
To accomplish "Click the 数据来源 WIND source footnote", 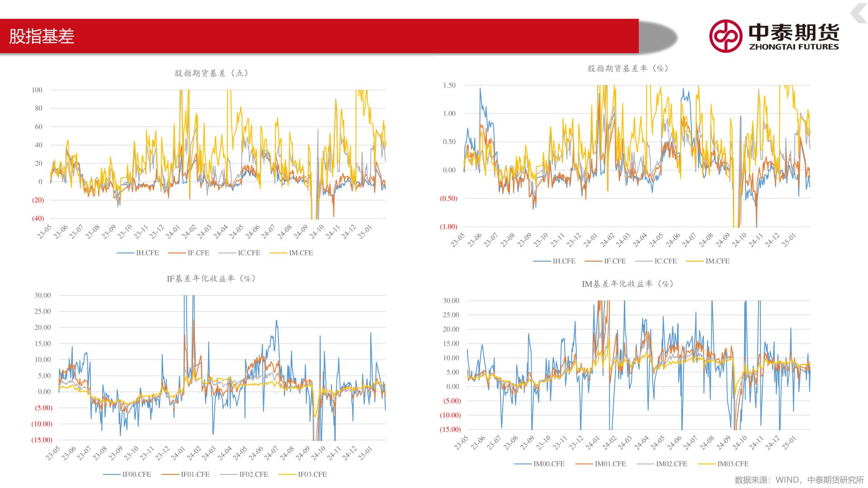I will [798, 480].
